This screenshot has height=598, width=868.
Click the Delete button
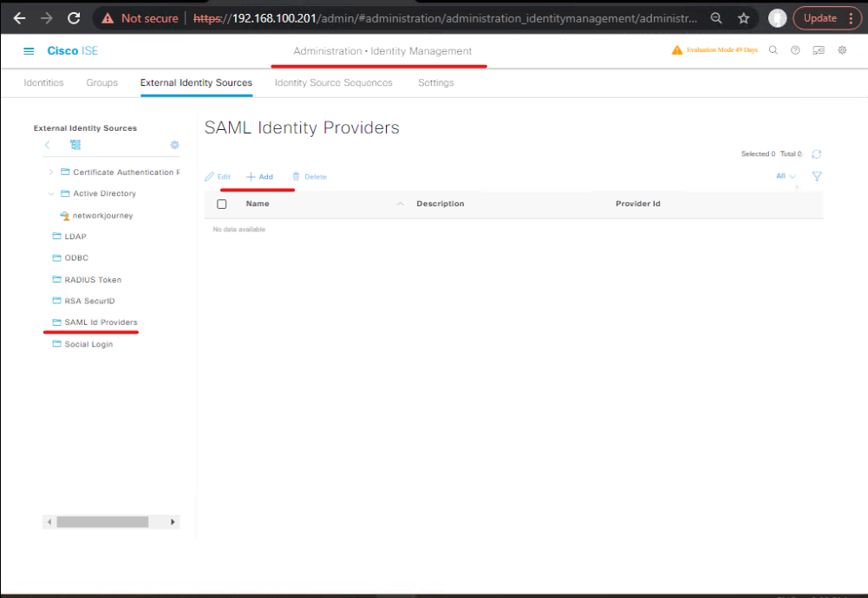310,177
